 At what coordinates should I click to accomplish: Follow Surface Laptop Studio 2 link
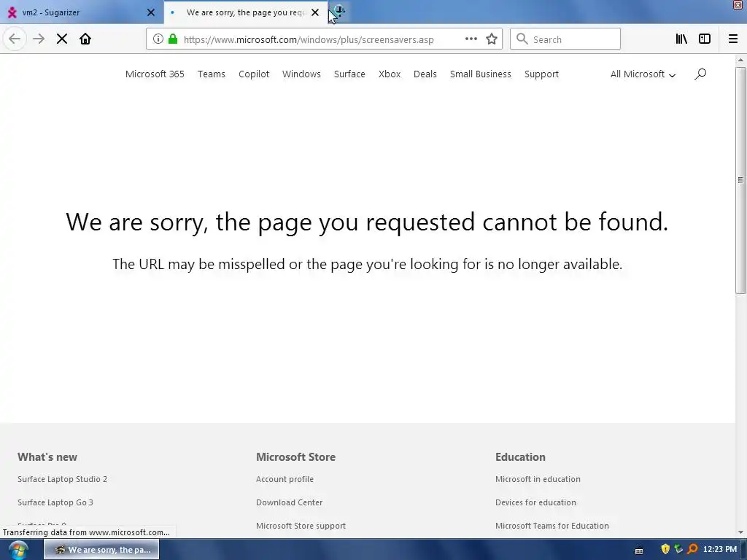pyautogui.click(x=63, y=479)
